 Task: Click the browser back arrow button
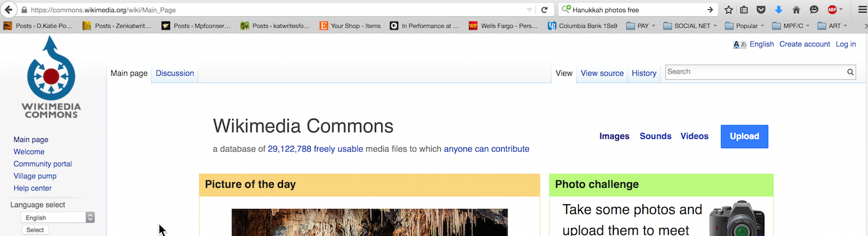[x=9, y=10]
